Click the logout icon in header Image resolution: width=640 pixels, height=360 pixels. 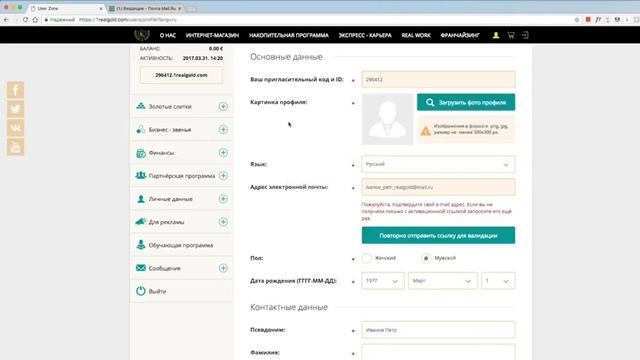[x=525, y=36]
